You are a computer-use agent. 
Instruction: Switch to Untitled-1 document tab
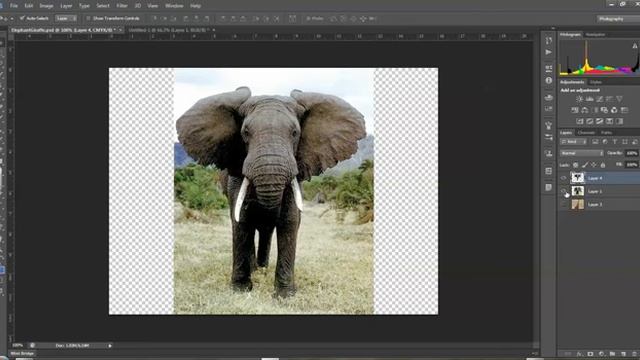[169, 30]
